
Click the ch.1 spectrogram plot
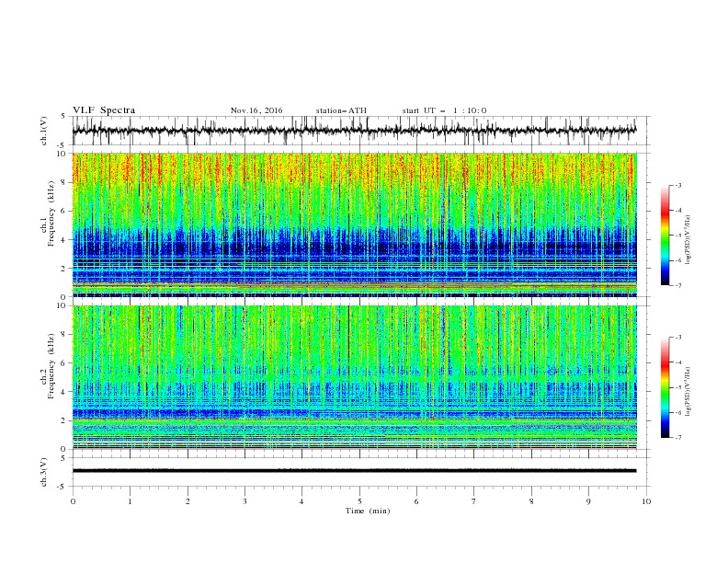coord(355,224)
